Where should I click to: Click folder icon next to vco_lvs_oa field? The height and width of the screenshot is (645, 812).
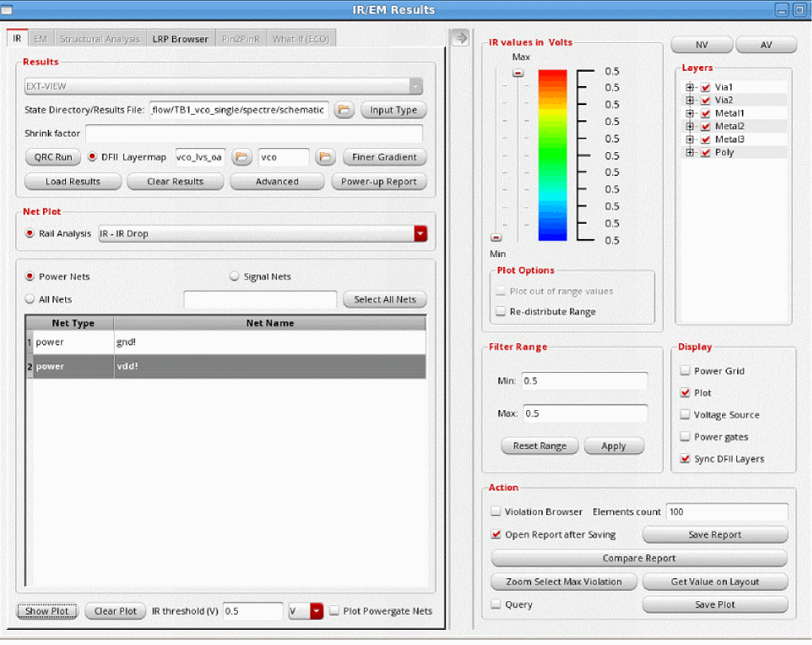click(x=241, y=157)
